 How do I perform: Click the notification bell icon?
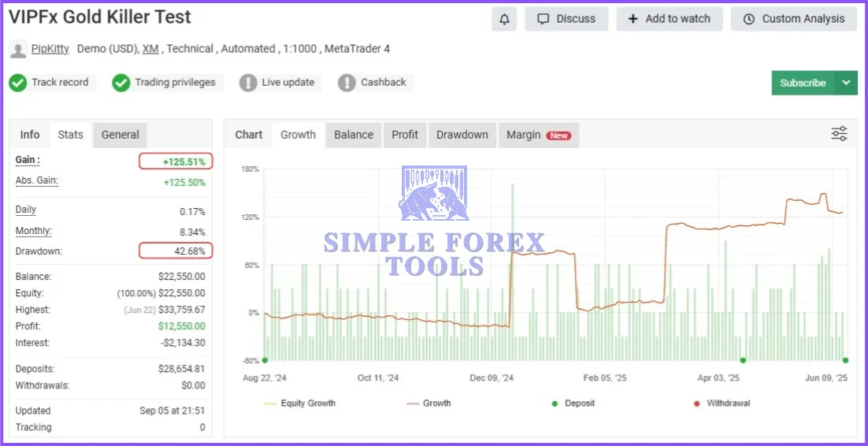(x=504, y=19)
